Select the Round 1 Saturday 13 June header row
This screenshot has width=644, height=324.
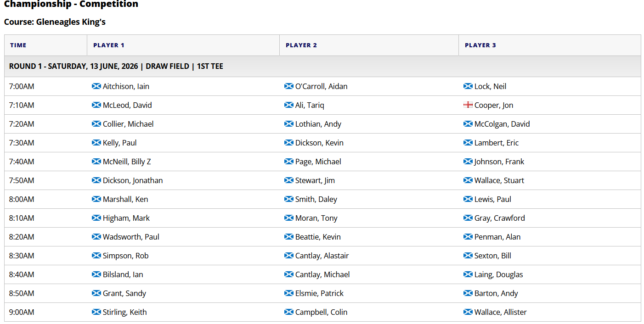pyautogui.click(x=322, y=66)
